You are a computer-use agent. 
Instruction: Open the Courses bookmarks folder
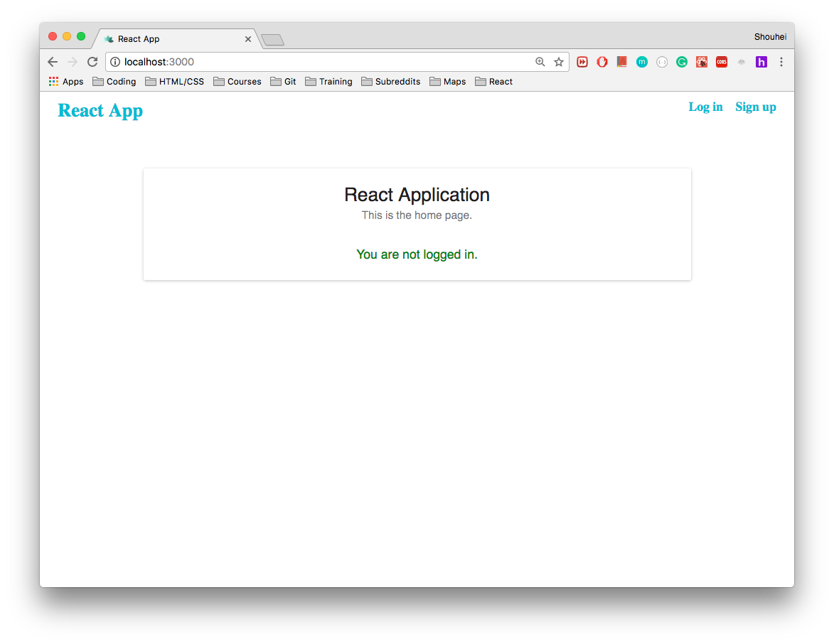tap(237, 81)
